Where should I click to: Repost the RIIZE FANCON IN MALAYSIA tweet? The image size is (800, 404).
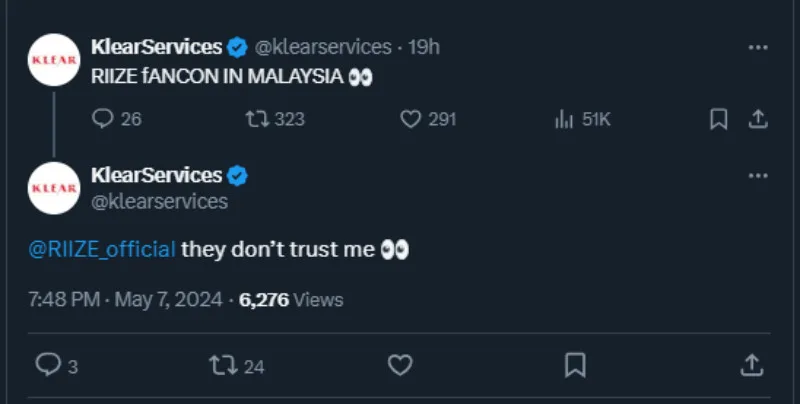pos(258,119)
